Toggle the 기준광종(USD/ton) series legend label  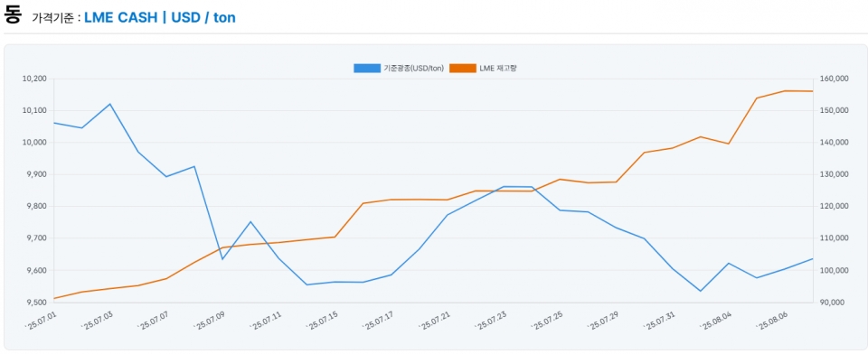(x=413, y=68)
